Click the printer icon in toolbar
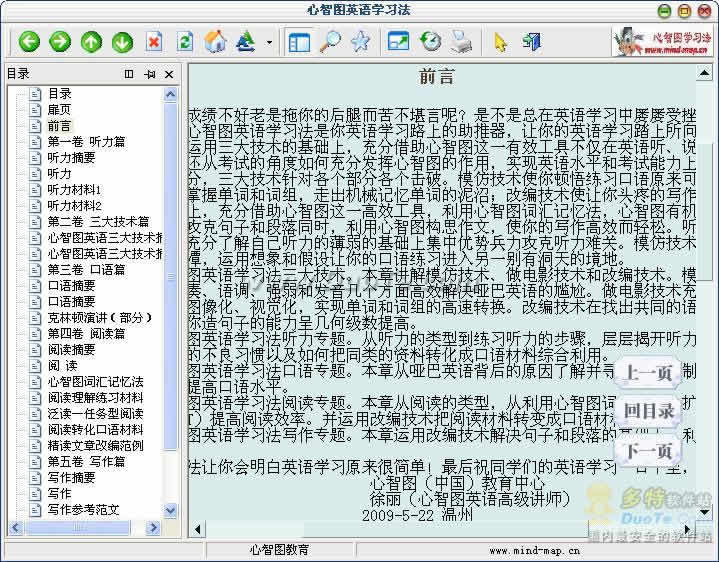 [460, 42]
